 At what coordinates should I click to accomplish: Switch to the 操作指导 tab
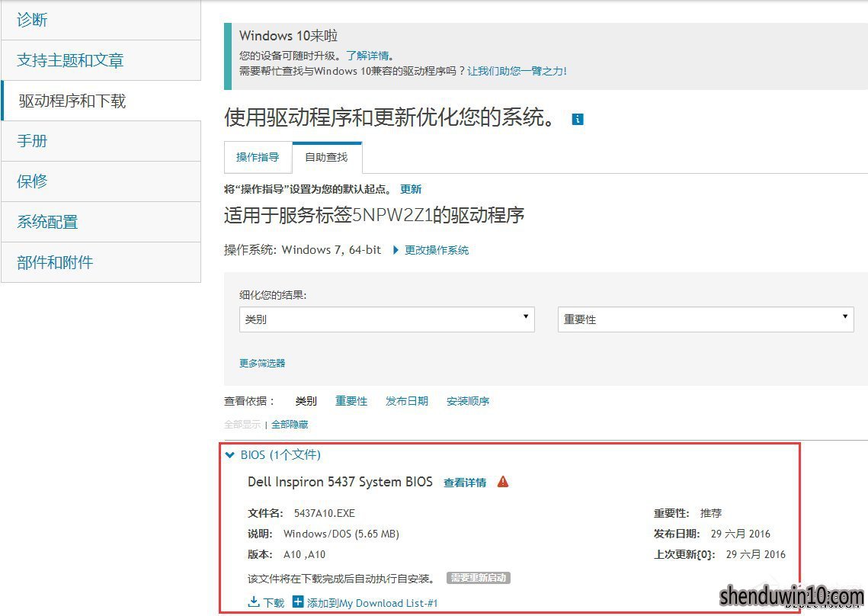pos(258,157)
